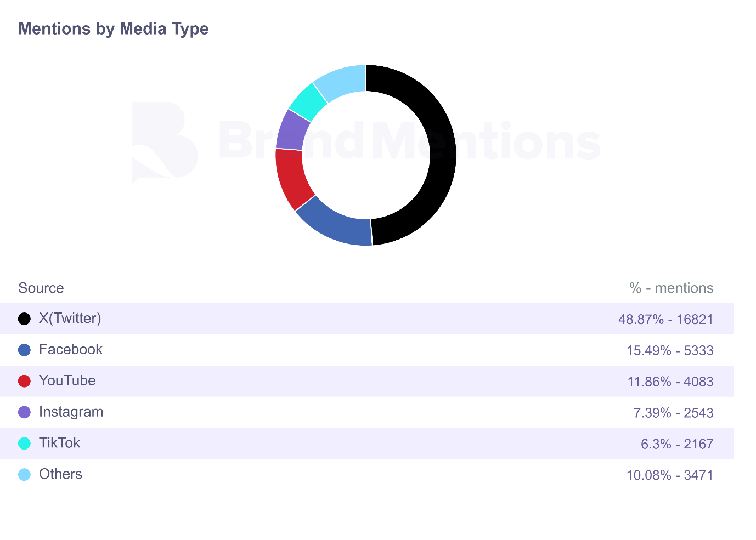The height and width of the screenshot is (540, 756).
Task: Select the purple Instagram donut segment
Action: coord(291,130)
